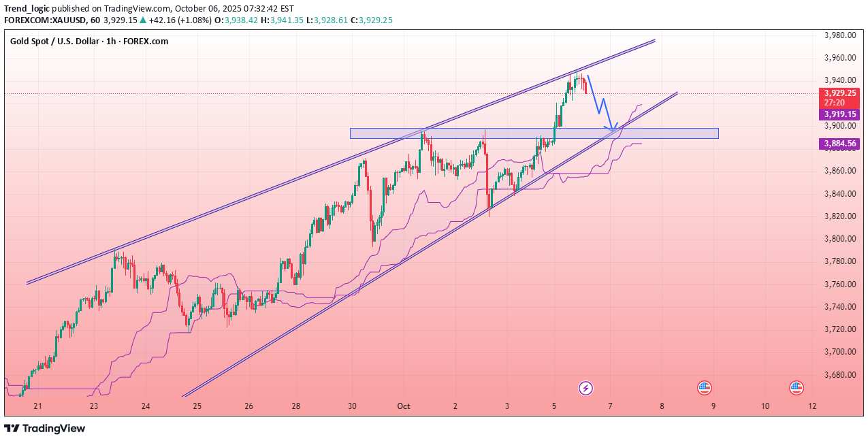The height and width of the screenshot is (441, 868).
Task: Select the purple 3,884.56 price label
Action: [x=840, y=144]
